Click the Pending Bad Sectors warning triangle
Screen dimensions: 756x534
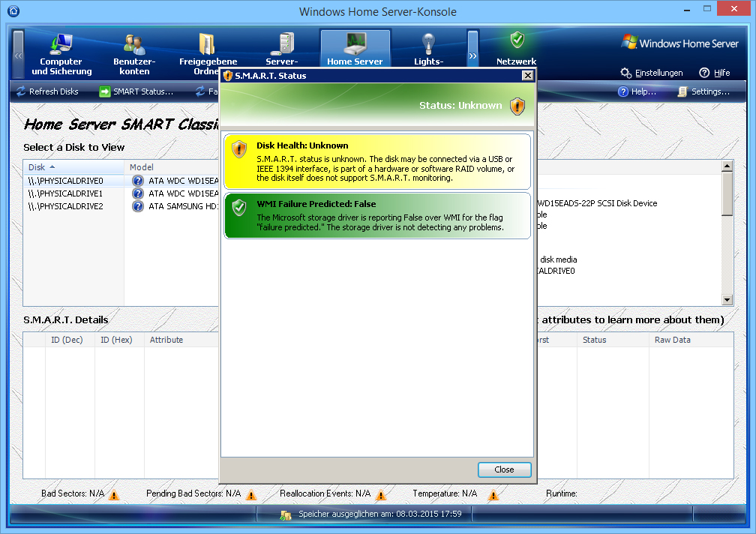click(251, 495)
